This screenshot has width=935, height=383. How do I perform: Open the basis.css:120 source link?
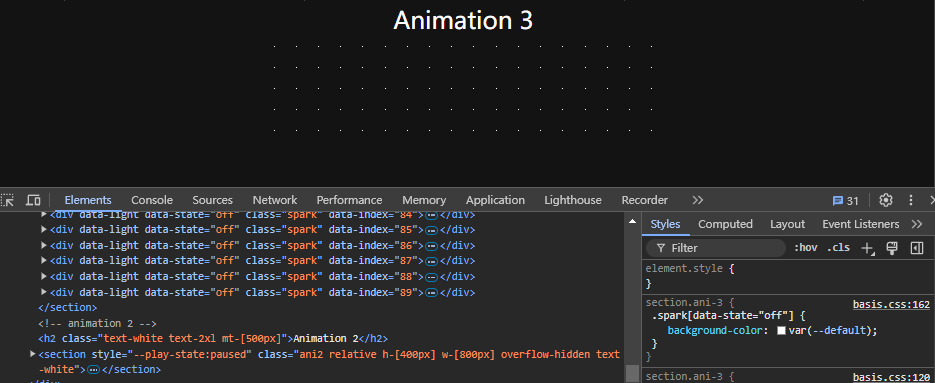[891, 377]
